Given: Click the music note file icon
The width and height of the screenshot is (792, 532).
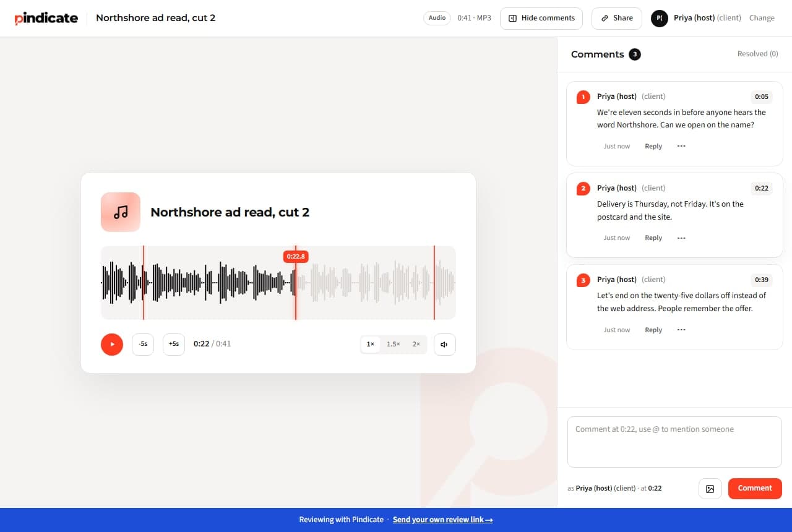Looking at the screenshot, I should click(x=121, y=212).
